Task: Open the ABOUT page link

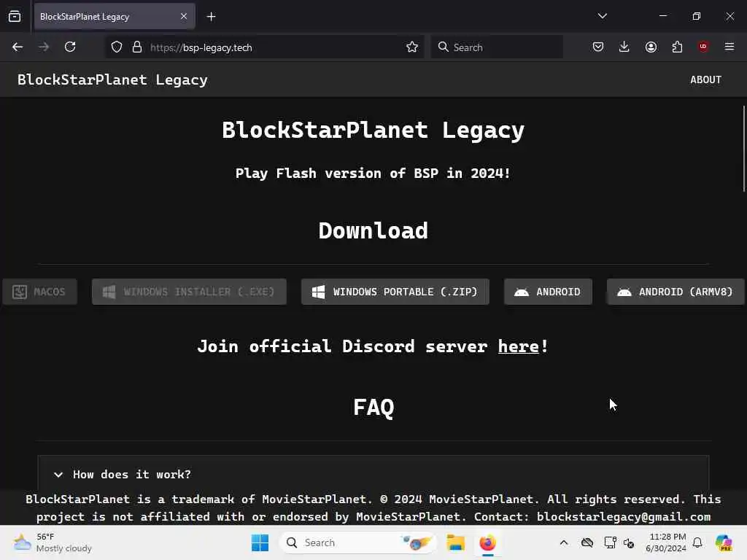Action: coord(705,80)
